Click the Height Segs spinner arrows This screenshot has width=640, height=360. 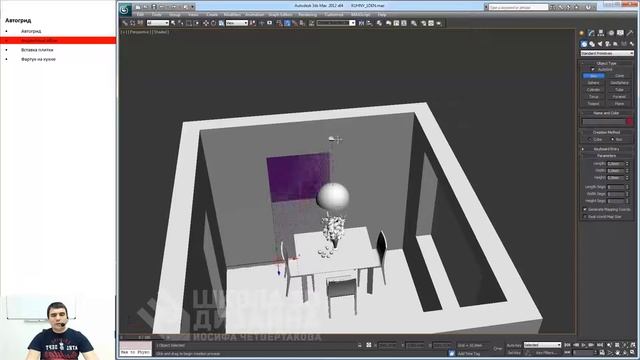point(627,201)
